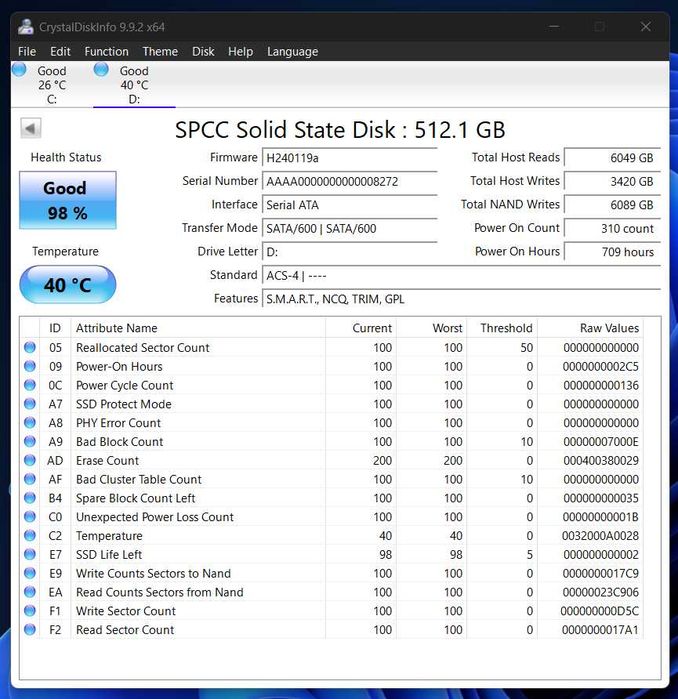
Task: Click the CrystalDiskInfo title bar app icon
Action: (x=25, y=27)
